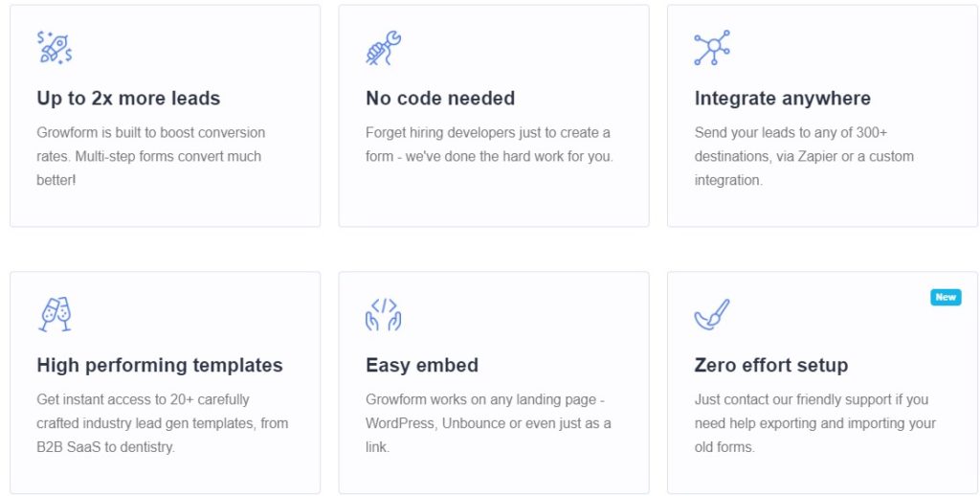
Task: Click the 'Easy embed' heading
Action: pos(422,365)
